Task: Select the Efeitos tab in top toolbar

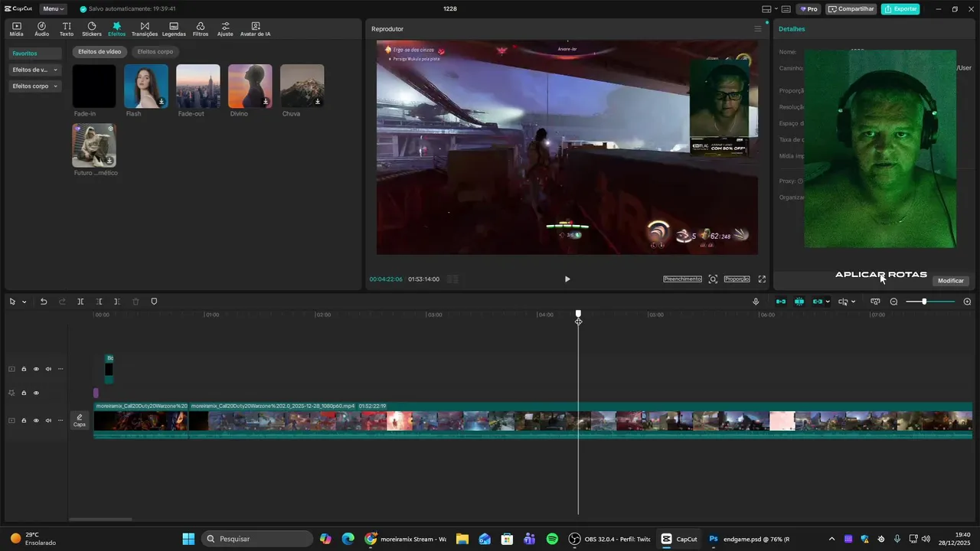Action: pyautogui.click(x=116, y=29)
